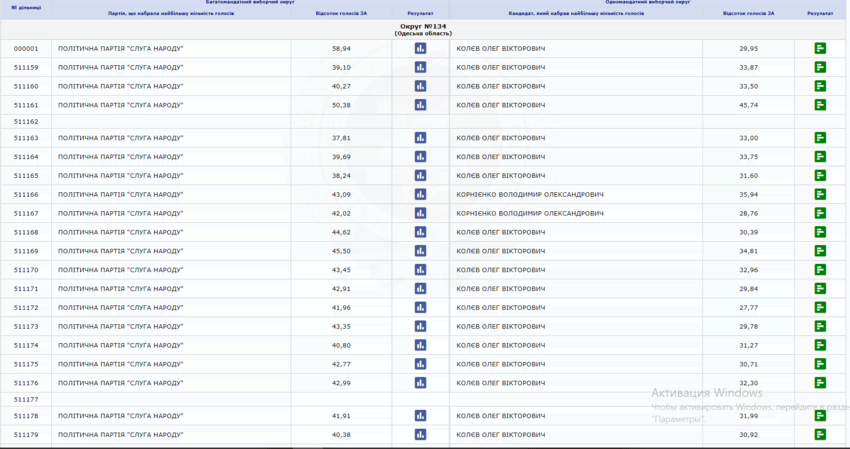Image resolution: width=850 pixels, height=449 pixels.
Task: Open party results chart for precinct 511159
Action: coord(420,67)
